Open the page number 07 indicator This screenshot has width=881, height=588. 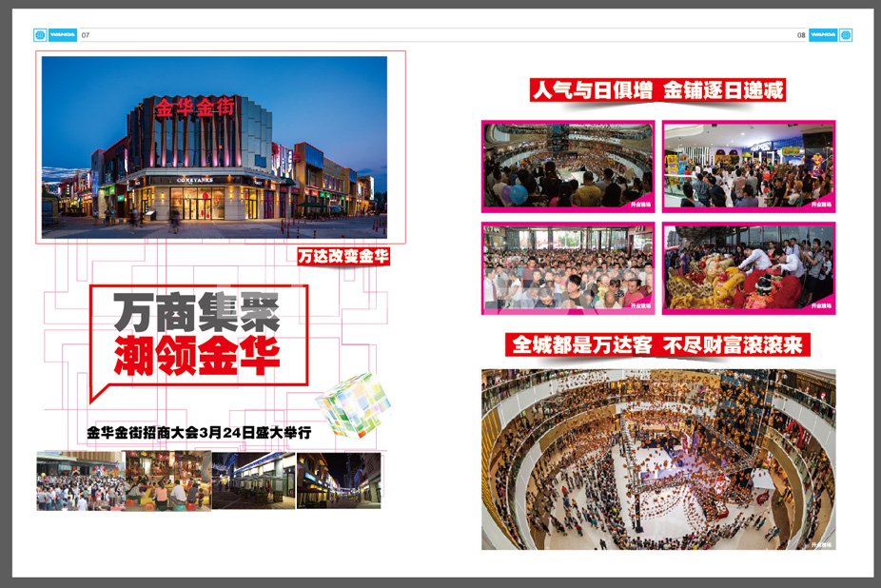(83, 34)
